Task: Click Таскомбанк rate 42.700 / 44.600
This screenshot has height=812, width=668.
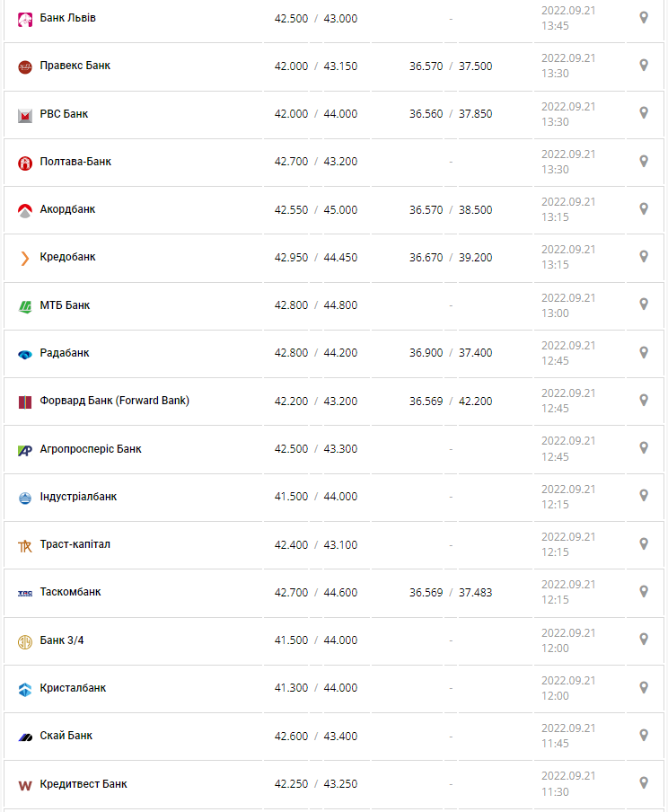Action: (316, 593)
